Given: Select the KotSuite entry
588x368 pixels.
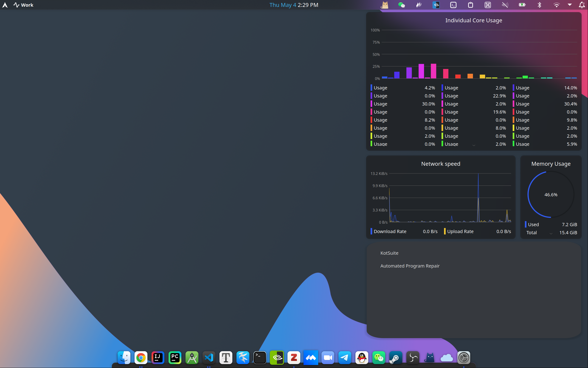Looking at the screenshot, I should coord(389,253).
